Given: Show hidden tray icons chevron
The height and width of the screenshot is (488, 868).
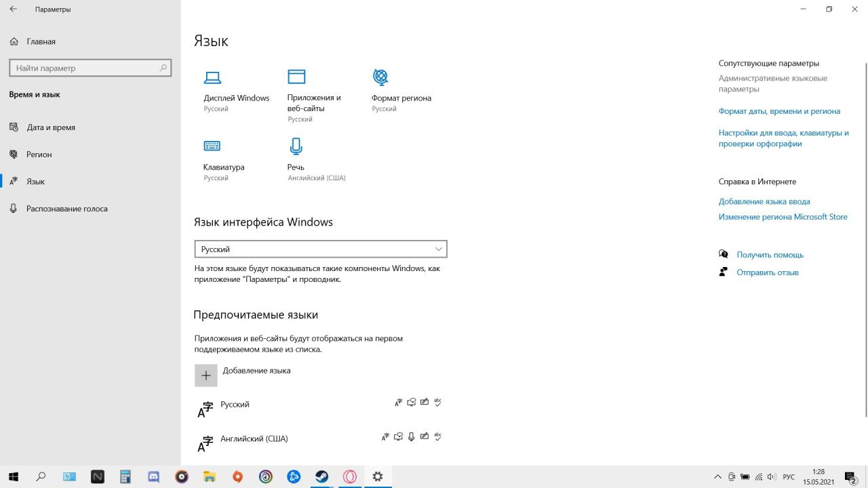Looking at the screenshot, I should [x=718, y=477].
